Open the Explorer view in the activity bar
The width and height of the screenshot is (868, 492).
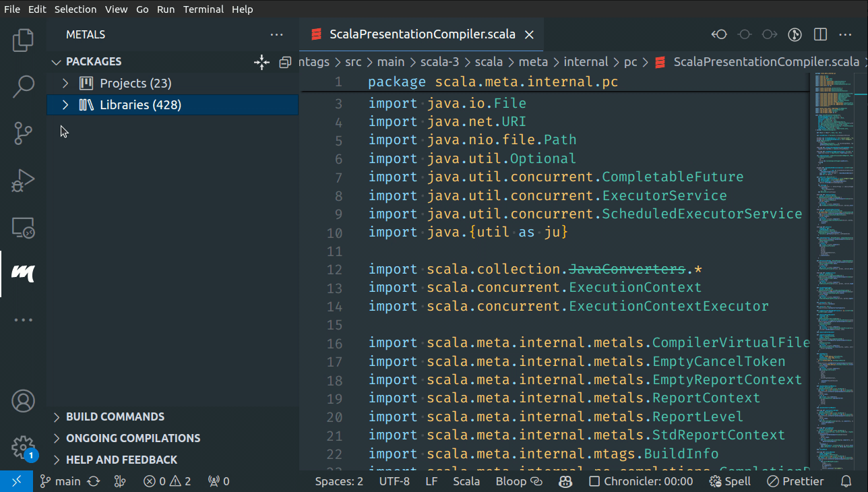point(23,40)
